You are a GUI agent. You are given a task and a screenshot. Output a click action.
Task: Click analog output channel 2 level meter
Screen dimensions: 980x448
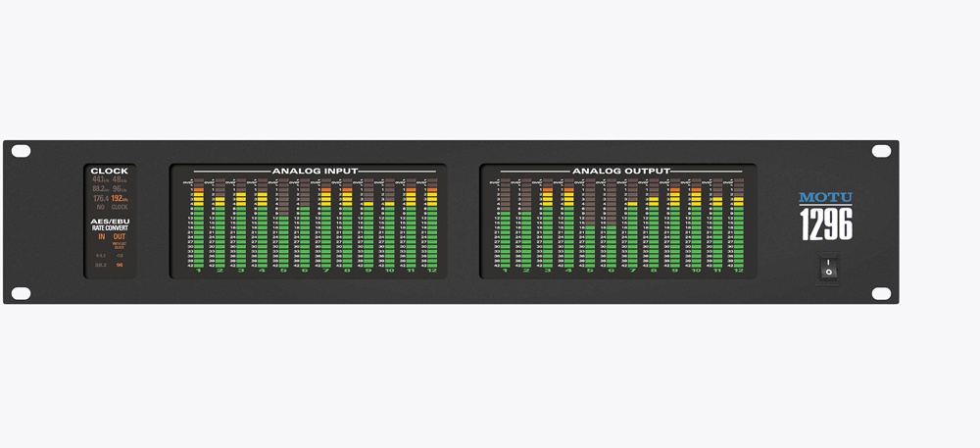[x=526, y=224]
